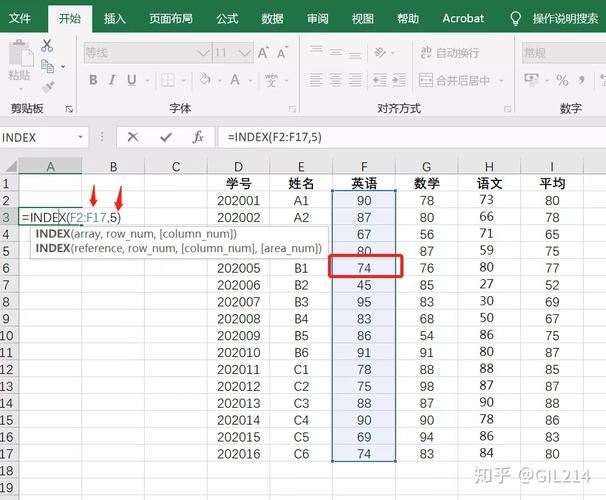
Task: Increase font size with large A icon
Action: [x=263, y=53]
